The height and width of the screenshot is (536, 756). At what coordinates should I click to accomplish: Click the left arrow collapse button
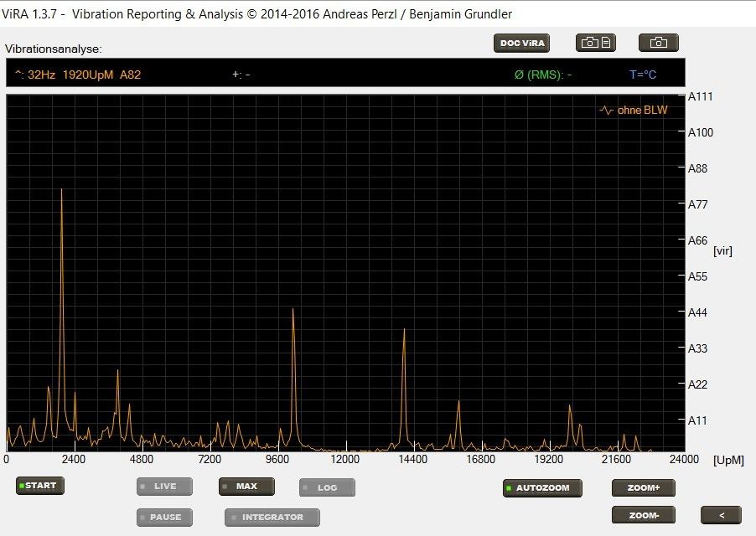[722, 515]
